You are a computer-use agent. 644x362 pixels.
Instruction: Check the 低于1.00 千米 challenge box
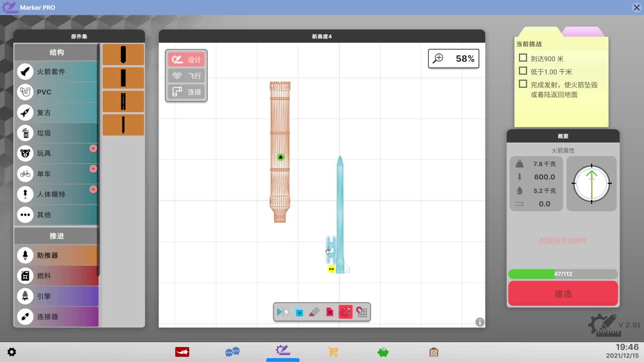(x=523, y=71)
